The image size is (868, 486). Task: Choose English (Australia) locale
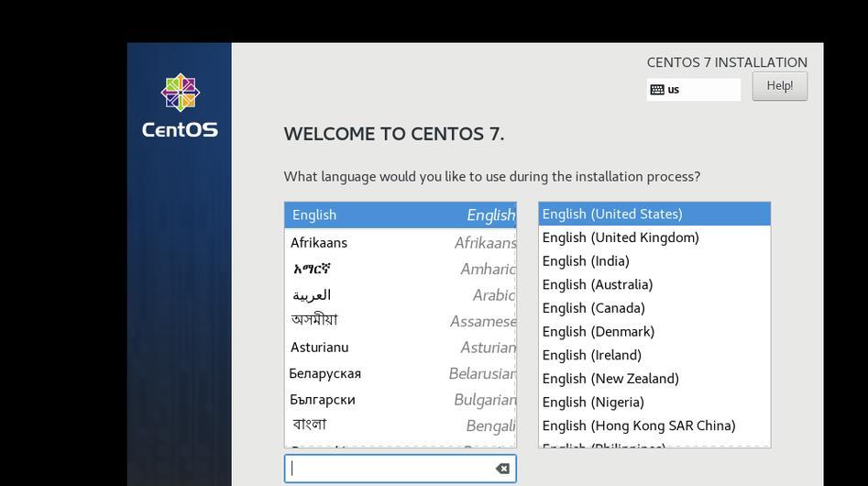(x=654, y=284)
